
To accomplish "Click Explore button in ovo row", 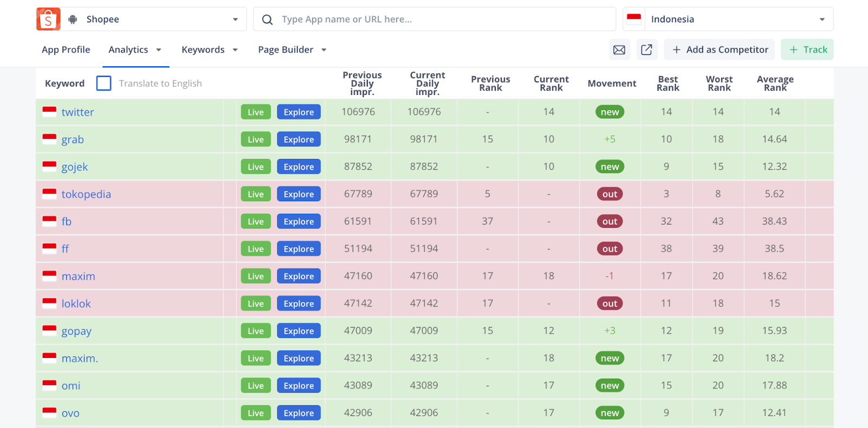I will (x=299, y=413).
